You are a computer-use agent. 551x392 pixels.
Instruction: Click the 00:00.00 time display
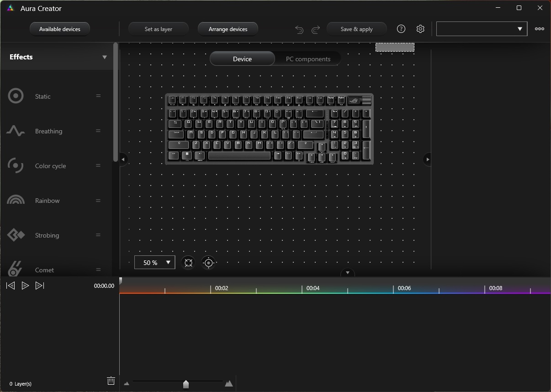(104, 286)
